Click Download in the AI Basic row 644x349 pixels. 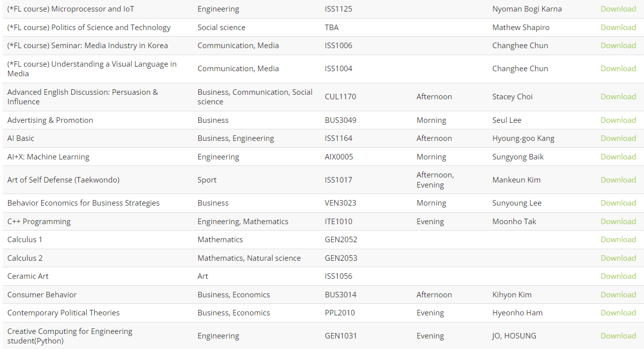pyautogui.click(x=618, y=138)
